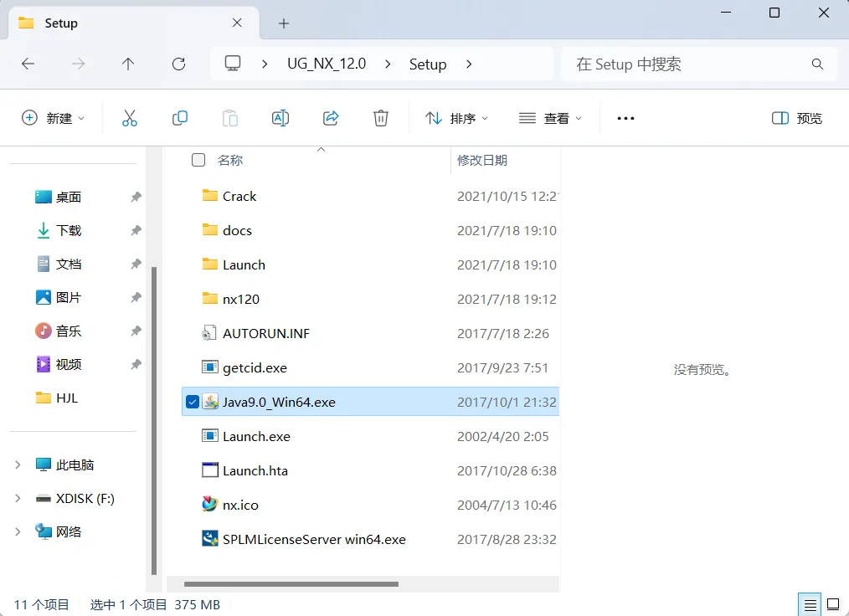Go up one folder level

point(128,64)
